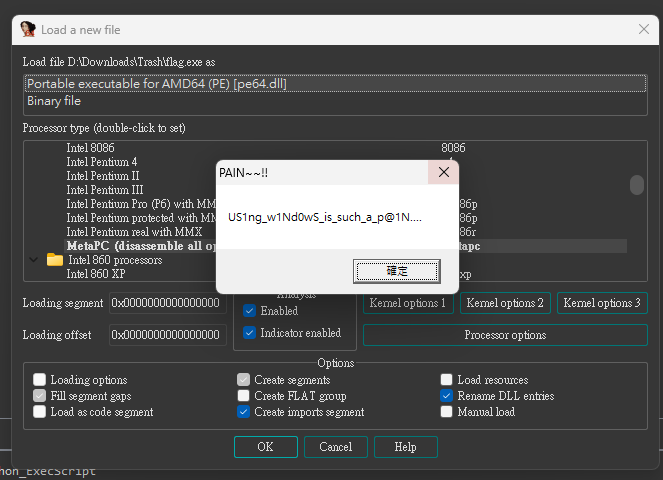663x480 pixels.
Task: Open Help for the load dialog
Action: click(405, 447)
